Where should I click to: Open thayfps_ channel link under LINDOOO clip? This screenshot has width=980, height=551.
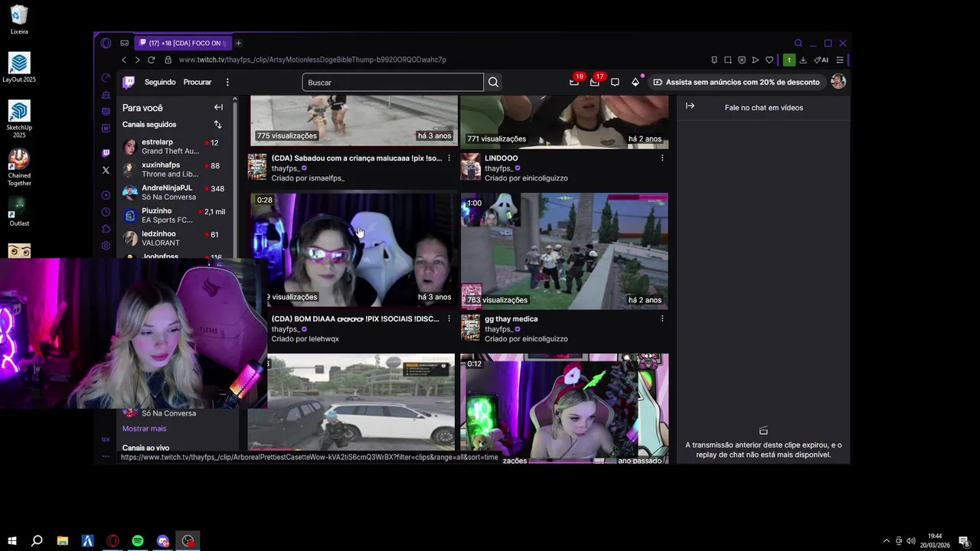tap(498, 168)
